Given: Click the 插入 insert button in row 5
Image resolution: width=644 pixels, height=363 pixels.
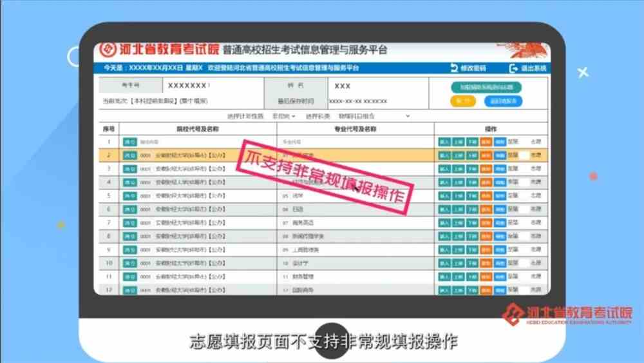Looking at the screenshot, I should pos(444,195).
